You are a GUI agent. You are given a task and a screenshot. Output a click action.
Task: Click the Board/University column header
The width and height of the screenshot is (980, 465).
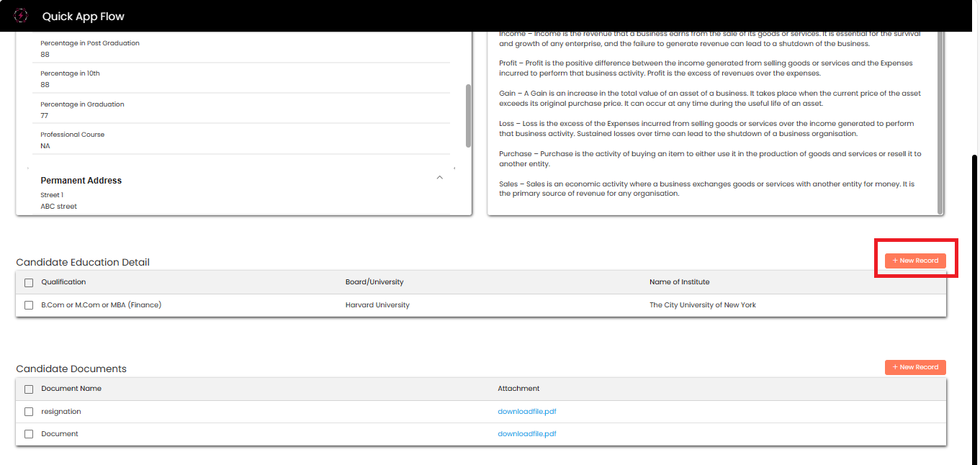pyautogui.click(x=374, y=282)
